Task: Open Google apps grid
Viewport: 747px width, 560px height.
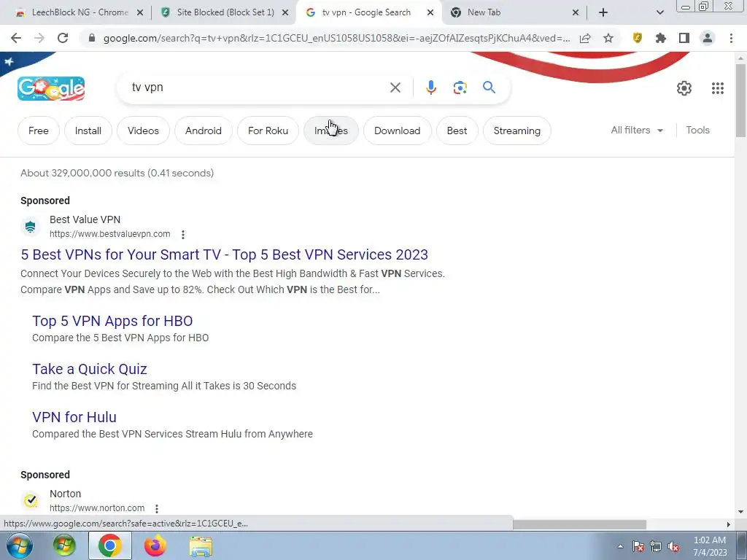Action: point(718,88)
